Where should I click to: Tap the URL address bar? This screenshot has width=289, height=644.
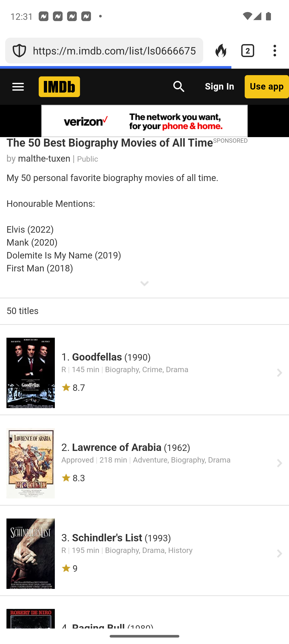point(114,51)
